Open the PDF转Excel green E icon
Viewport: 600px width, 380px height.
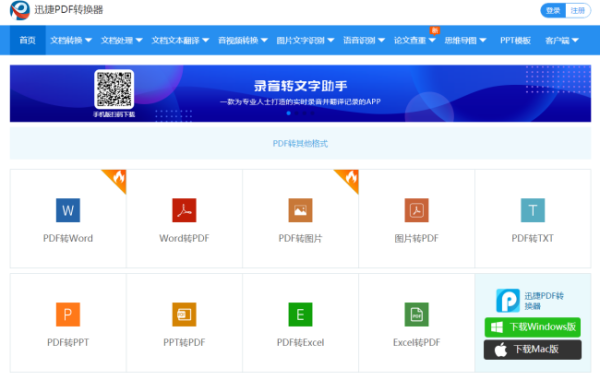[300, 314]
